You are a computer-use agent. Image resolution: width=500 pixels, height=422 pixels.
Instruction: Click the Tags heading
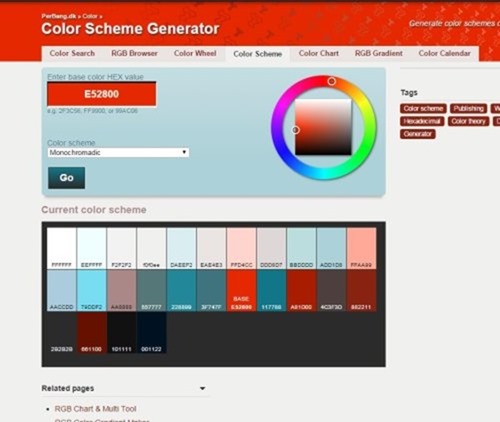(x=409, y=93)
